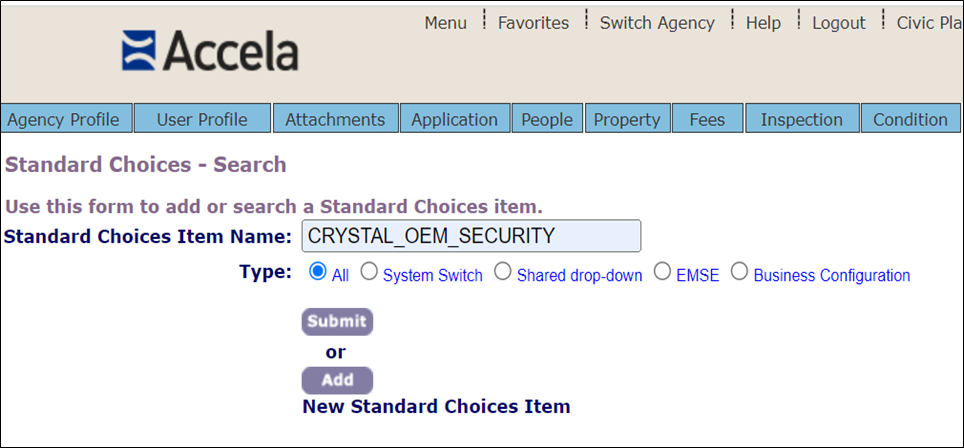Open the Attachments tab
Viewport: 964px width, 448px height.
pyautogui.click(x=335, y=119)
